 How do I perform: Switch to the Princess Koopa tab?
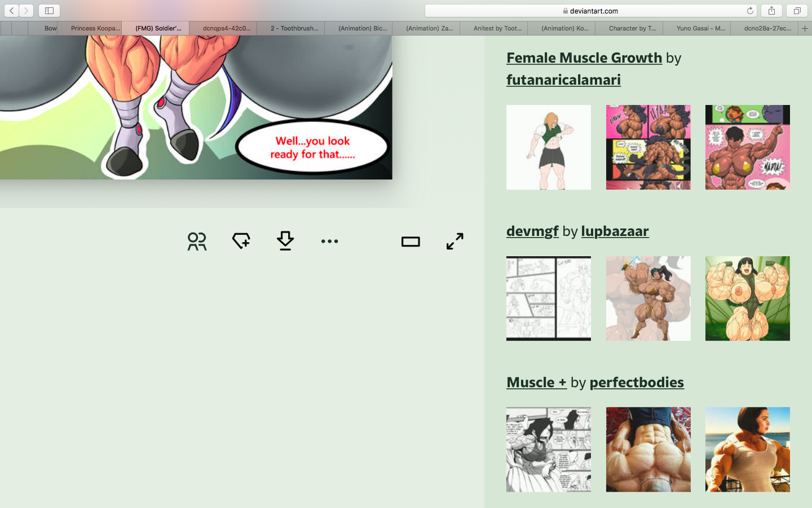click(x=90, y=28)
